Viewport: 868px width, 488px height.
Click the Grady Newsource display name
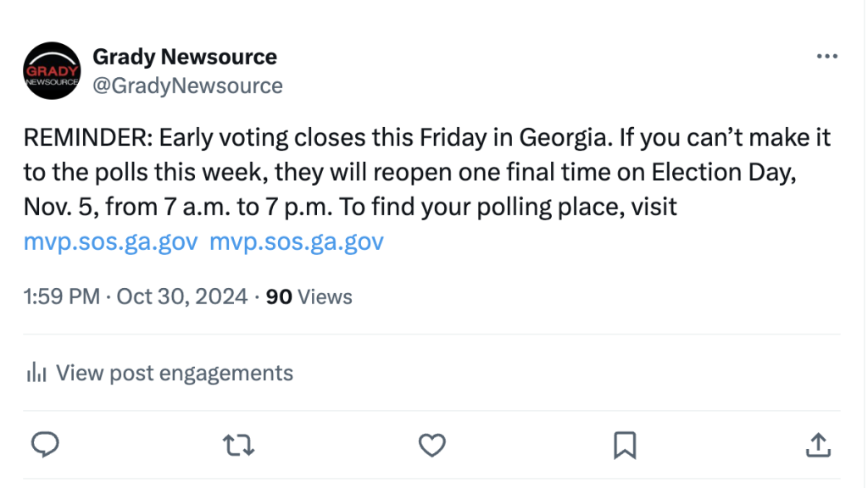pyautogui.click(x=185, y=58)
